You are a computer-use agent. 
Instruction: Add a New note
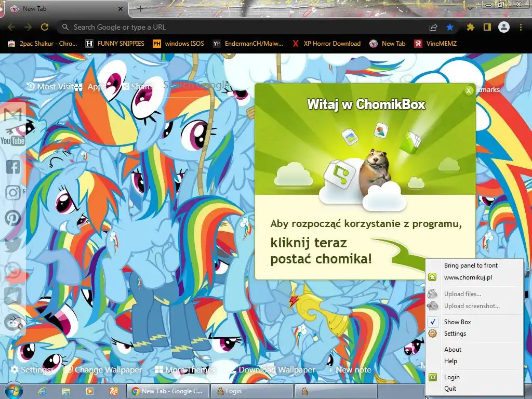pos(350,369)
